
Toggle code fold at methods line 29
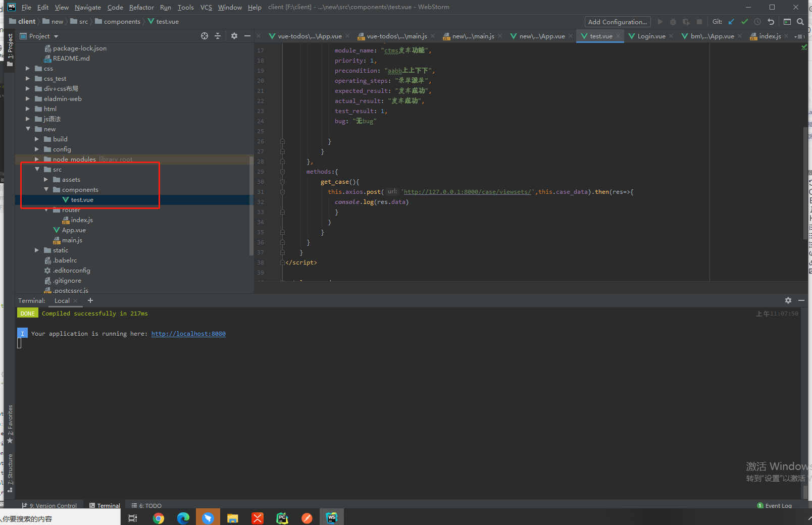(x=282, y=172)
